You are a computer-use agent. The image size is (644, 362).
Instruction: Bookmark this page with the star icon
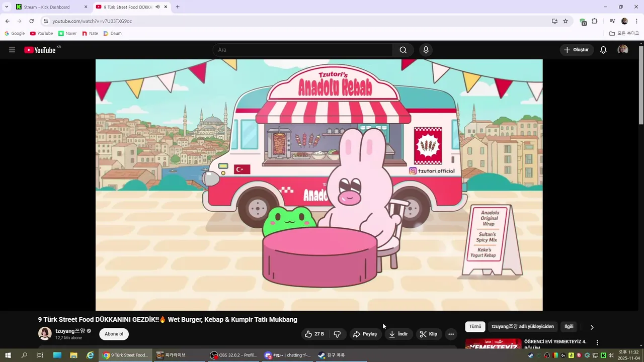566,21
